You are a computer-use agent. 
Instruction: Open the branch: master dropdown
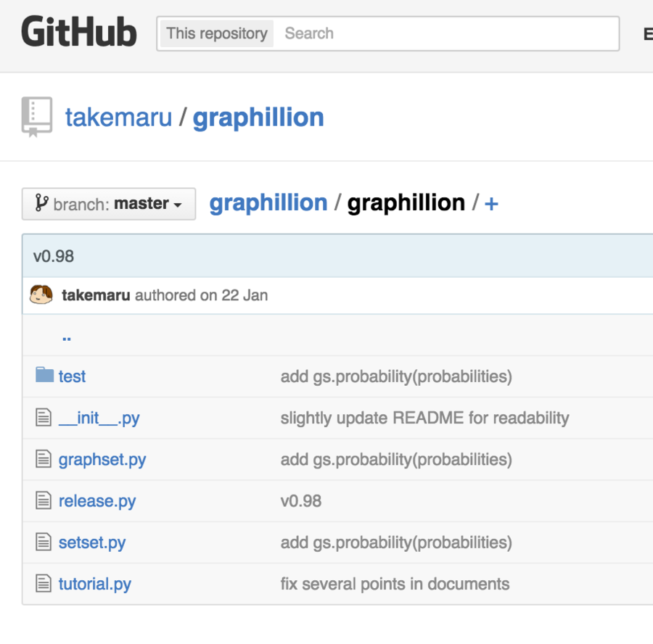pyautogui.click(x=109, y=204)
